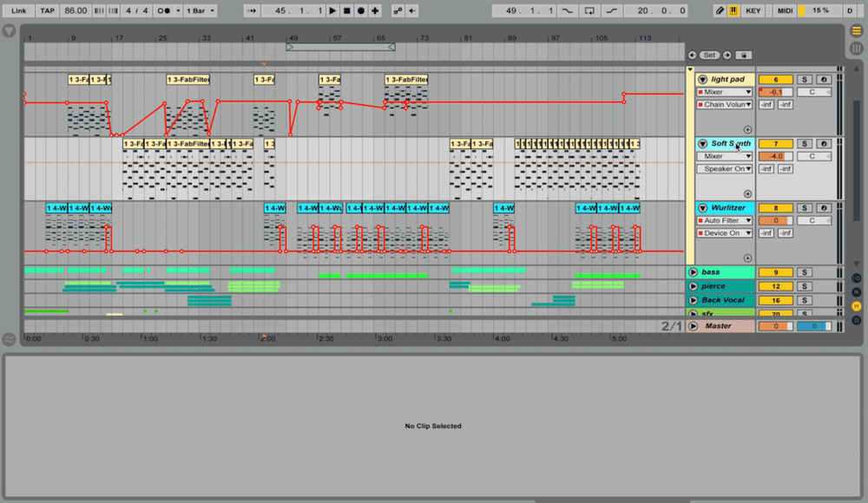This screenshot has height=503, width=868.
Task: Tap the TAP tempo button
Action: [x=46, y=10]
